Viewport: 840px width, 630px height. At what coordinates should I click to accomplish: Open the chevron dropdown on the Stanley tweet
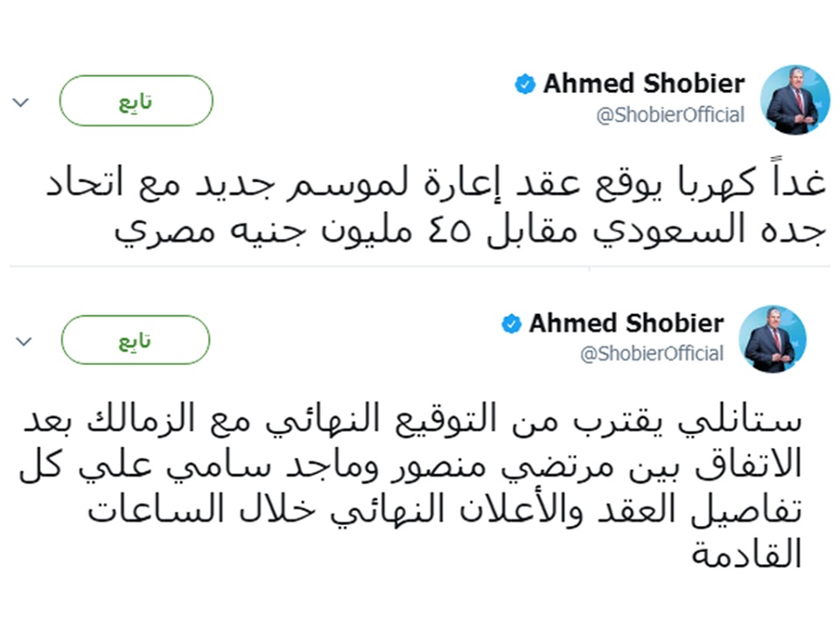click(24, 340)
